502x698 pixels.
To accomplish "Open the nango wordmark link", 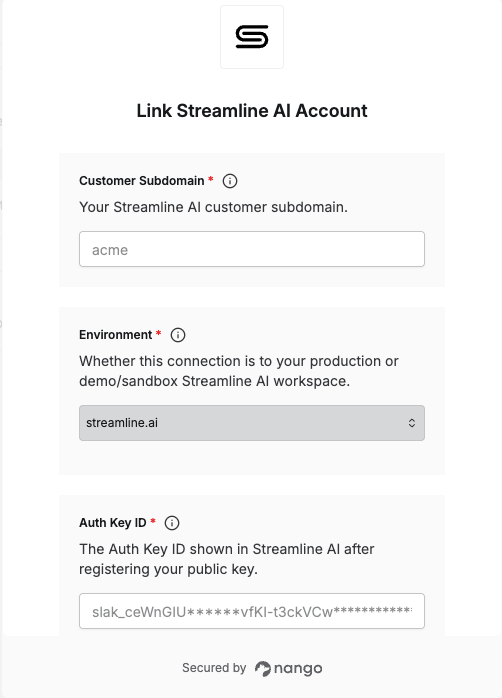I will 298,669.
